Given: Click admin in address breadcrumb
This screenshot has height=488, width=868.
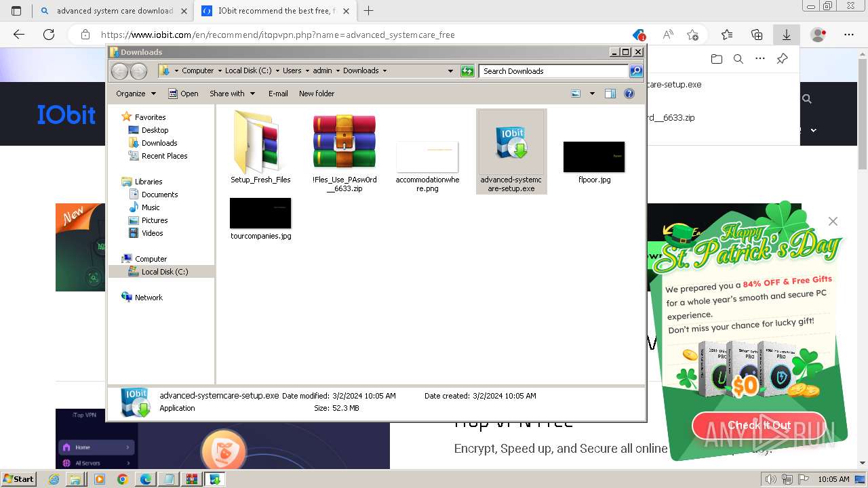Looking at the screenshot, I should pyautogui.click(x=322, y=70).
